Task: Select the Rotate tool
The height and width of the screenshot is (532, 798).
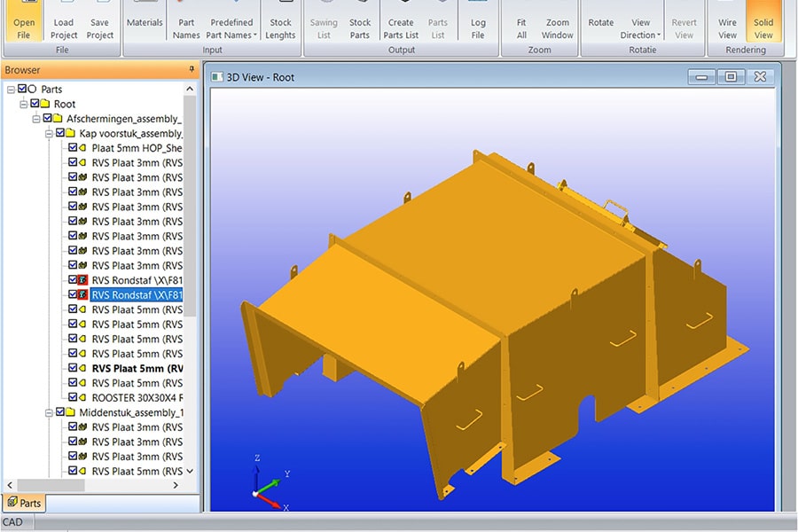Action: click(600, 20)
